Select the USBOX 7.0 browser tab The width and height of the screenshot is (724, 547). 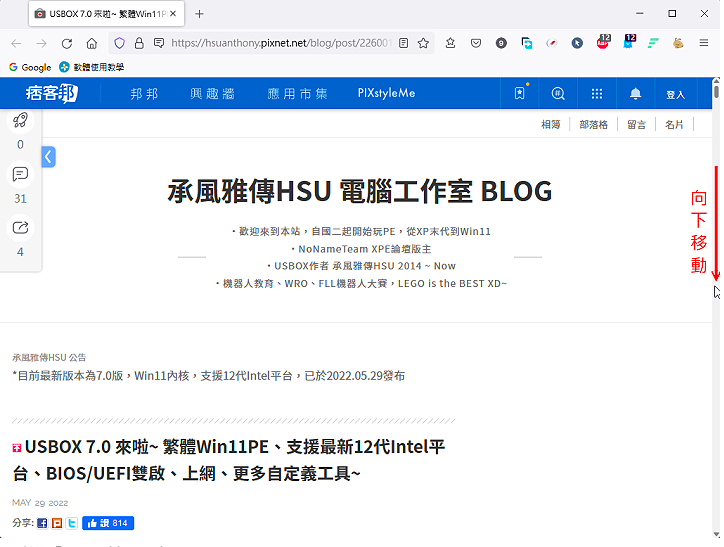[107, 14]
